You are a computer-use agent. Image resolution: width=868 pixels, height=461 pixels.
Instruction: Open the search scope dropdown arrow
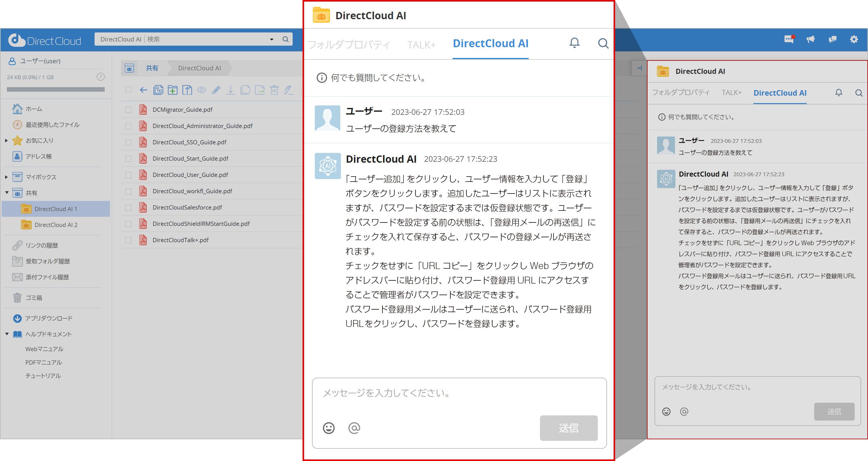click(x=272, y=39)
